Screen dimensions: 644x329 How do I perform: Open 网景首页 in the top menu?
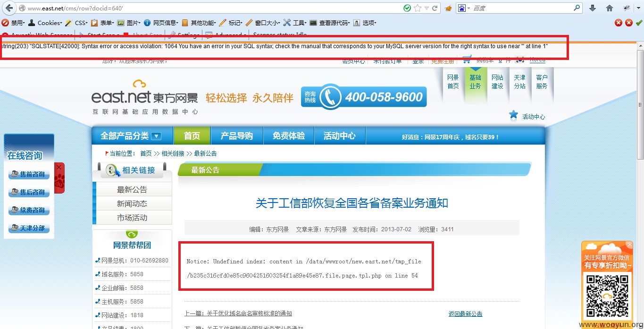[453, 82]
